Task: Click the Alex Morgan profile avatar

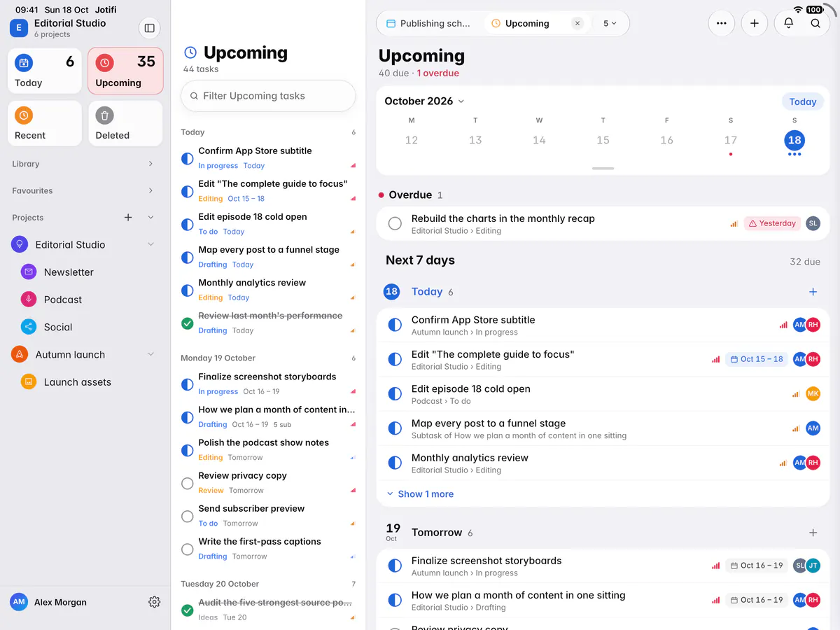Action: coord(19,602)
